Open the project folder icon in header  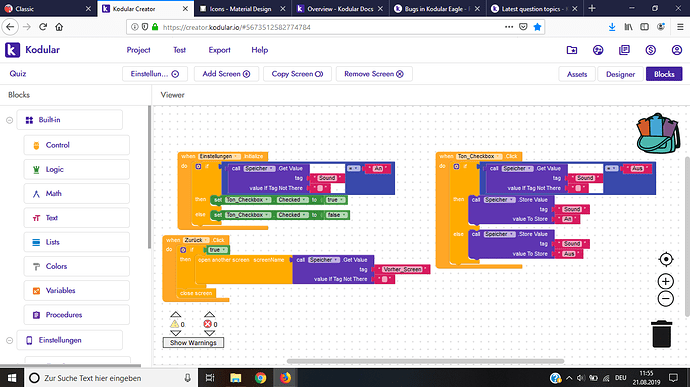tap(572, 50)
